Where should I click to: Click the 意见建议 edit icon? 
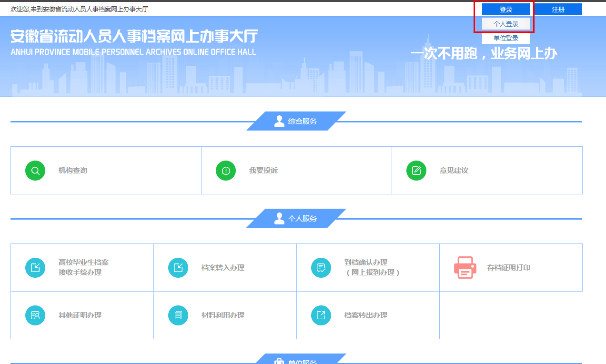click(x=416, y=171)
